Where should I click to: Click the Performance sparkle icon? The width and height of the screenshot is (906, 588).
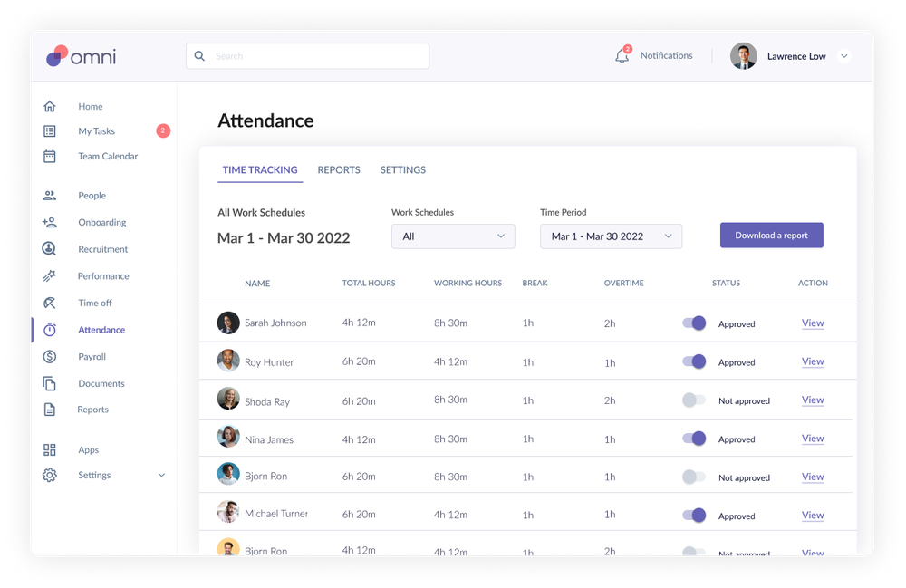(x=50, y=276)
